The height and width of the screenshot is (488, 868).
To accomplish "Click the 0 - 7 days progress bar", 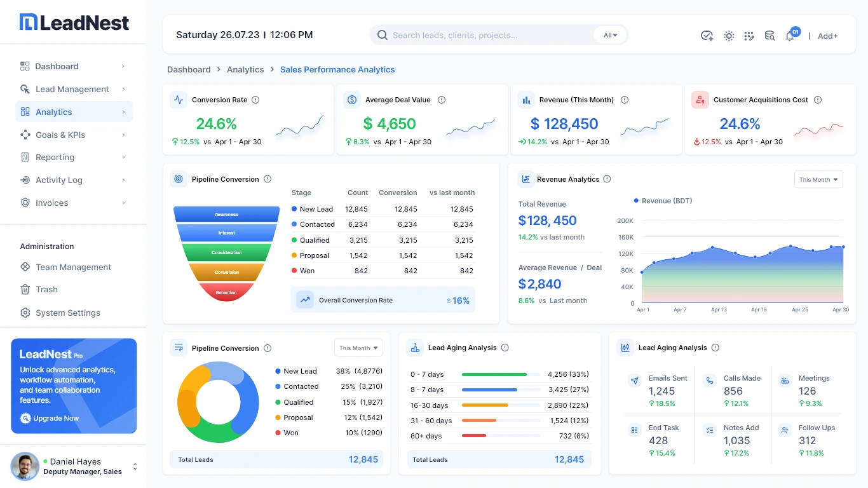I will click(x=501, y=374).
